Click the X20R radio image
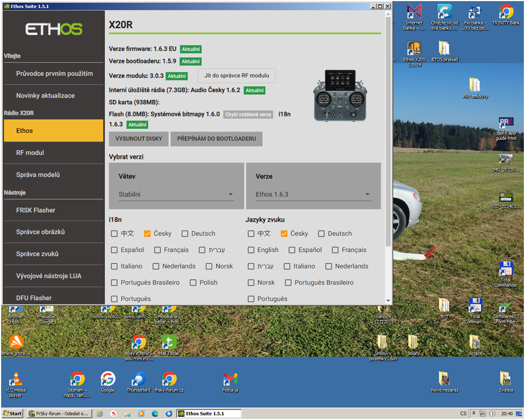This screenshot has width=525, height=420. [x=340, y=95]
